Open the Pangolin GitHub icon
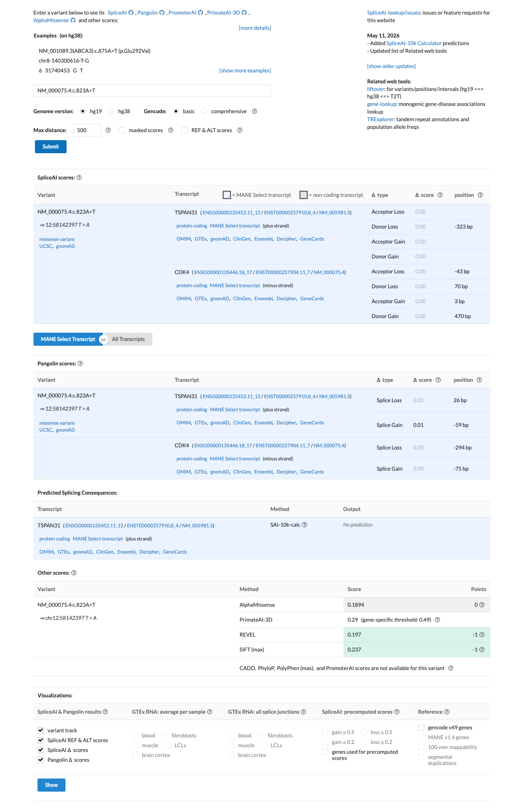The width and height of the screenshot is (529, 812). click(162, 13)
